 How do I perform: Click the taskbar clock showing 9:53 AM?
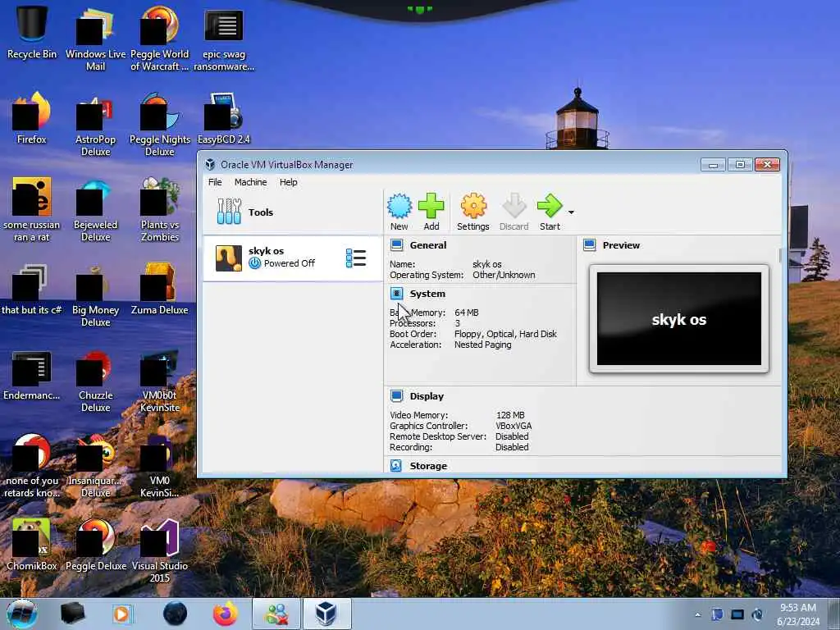pyautogui.click(x=798, y=614)
